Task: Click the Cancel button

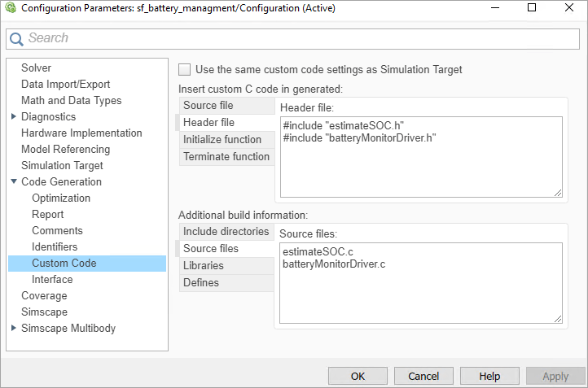Action: (x=423, y=376)
